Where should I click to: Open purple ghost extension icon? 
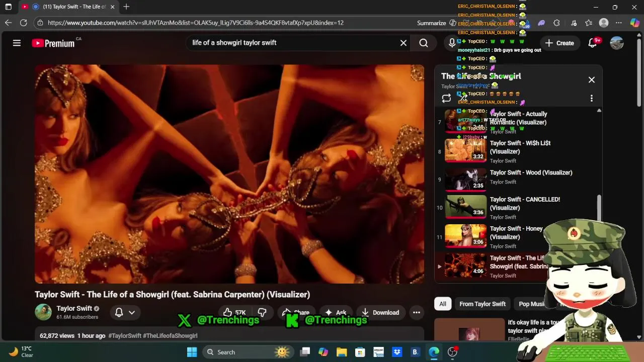click(x=541, y=23)
